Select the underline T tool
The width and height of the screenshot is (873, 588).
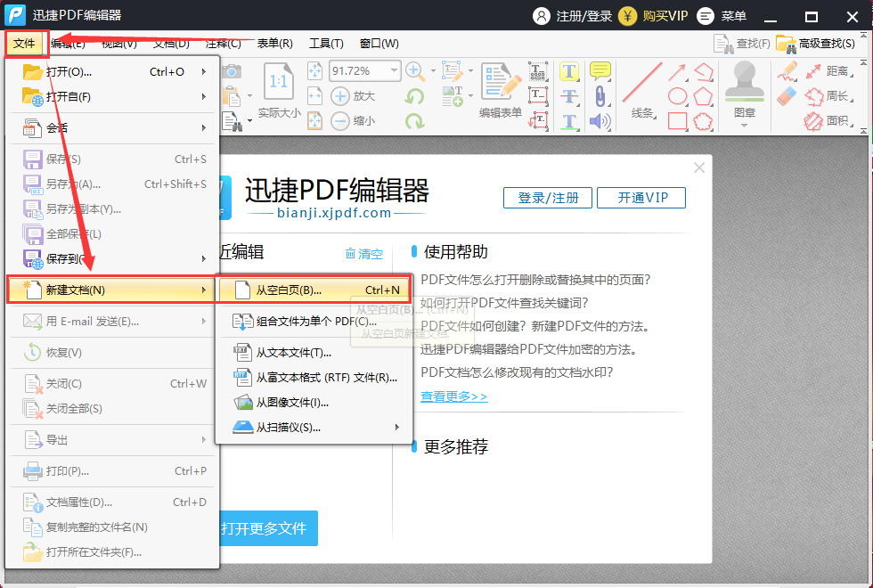click(x=569, y=121)
